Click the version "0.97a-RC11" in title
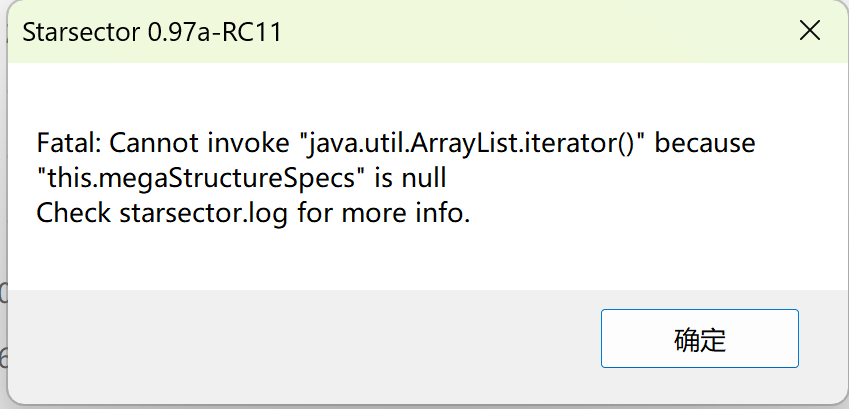This screenshot has width=849, height=409. point(214,32)
